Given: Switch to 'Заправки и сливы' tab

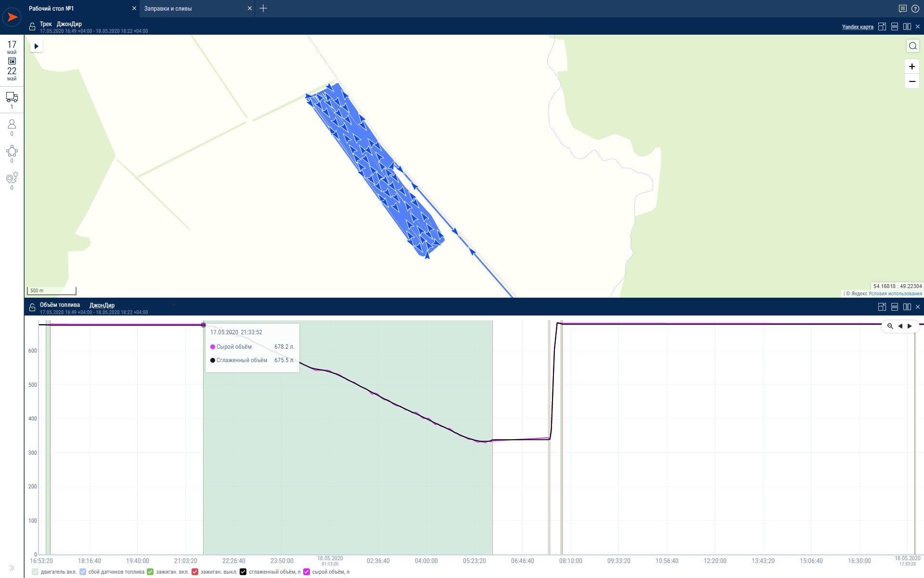Looking at the screenshot, I should (x=168, y=9).
